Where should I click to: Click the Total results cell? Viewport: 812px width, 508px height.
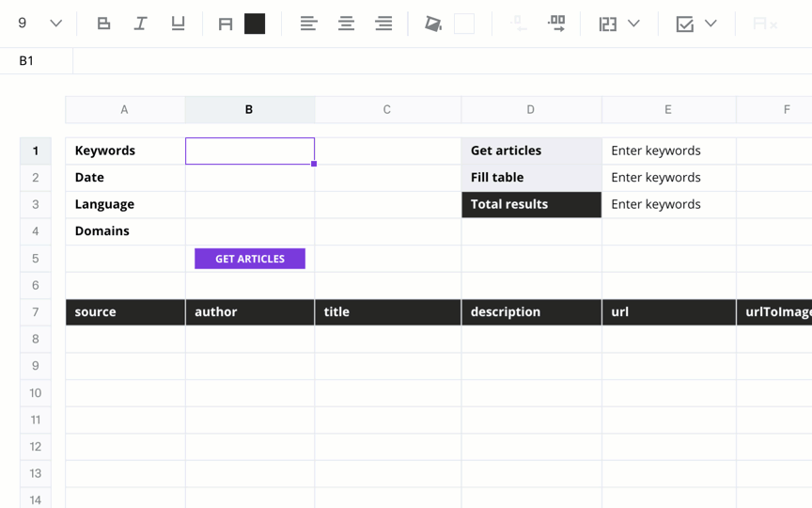531,204
